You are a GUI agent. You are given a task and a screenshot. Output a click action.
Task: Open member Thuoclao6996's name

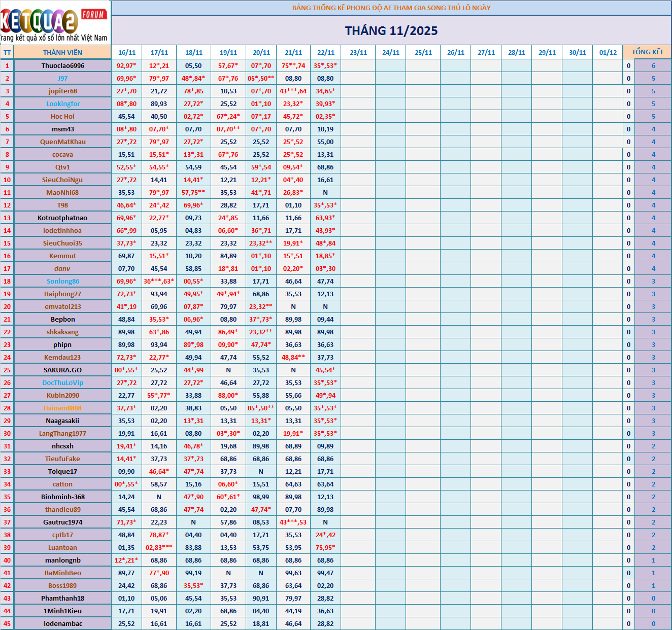tap(63, 65)
